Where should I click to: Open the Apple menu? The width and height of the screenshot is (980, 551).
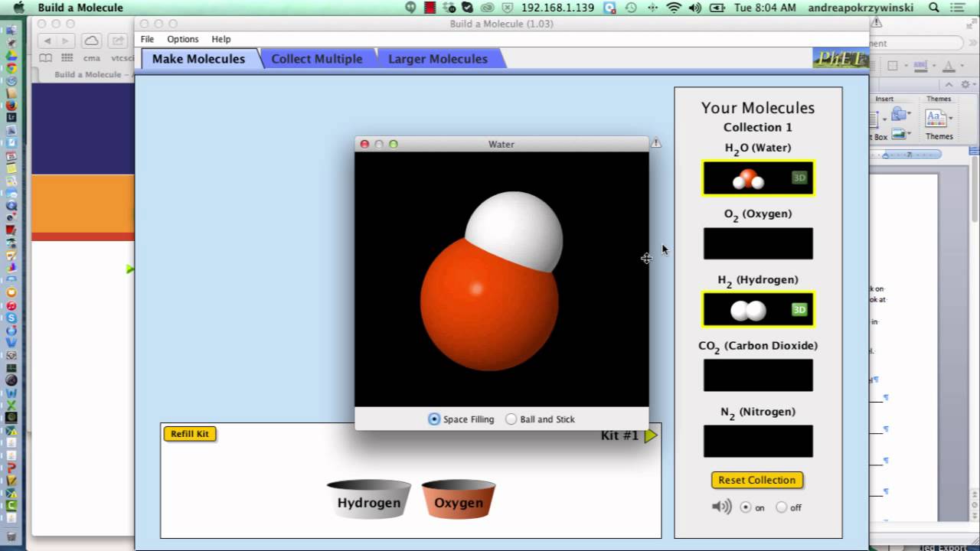19,8
